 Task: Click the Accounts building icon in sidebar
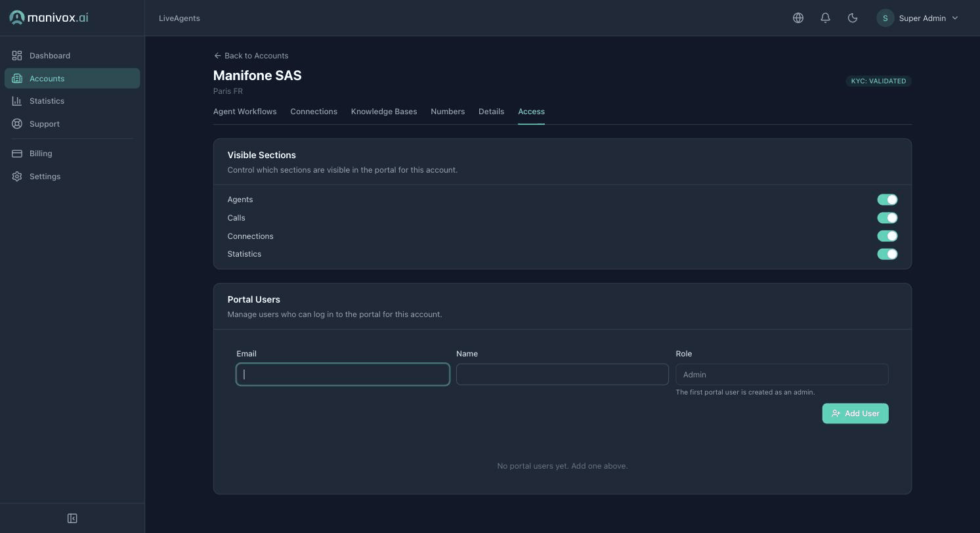click(x=17, y=79)
